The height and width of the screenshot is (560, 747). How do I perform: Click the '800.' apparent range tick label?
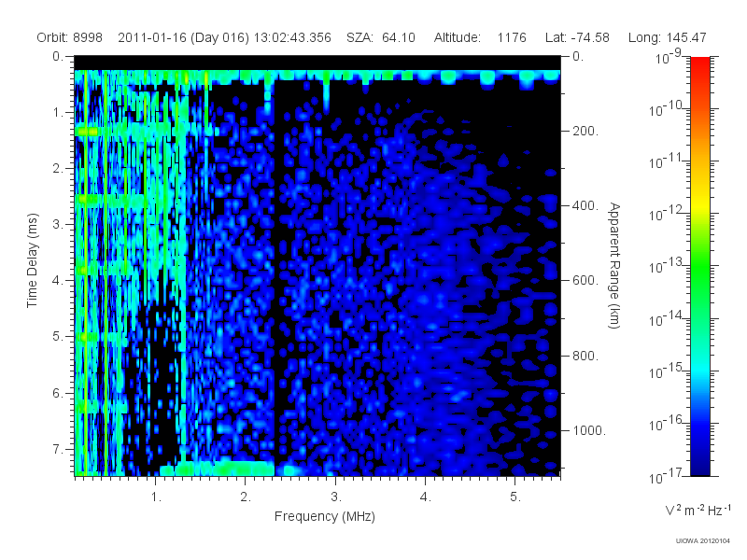(585, 356)
